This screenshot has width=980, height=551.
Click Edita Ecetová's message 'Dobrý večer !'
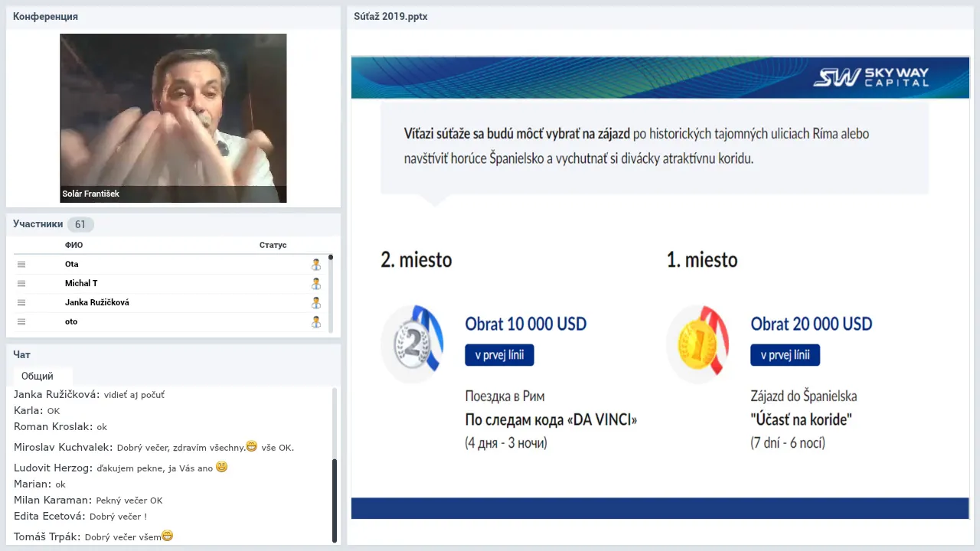pyautogui.click(x=118, y=517)
